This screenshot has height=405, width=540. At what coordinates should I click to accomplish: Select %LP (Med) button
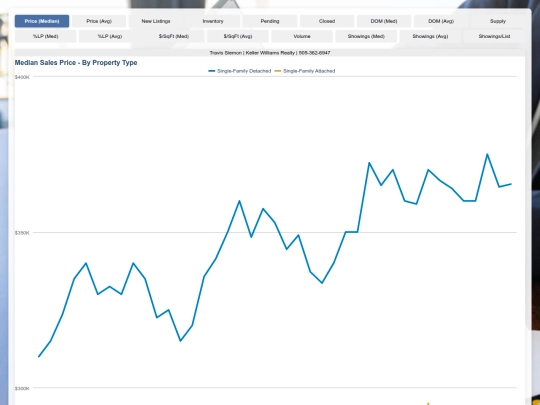click(45, 36)
